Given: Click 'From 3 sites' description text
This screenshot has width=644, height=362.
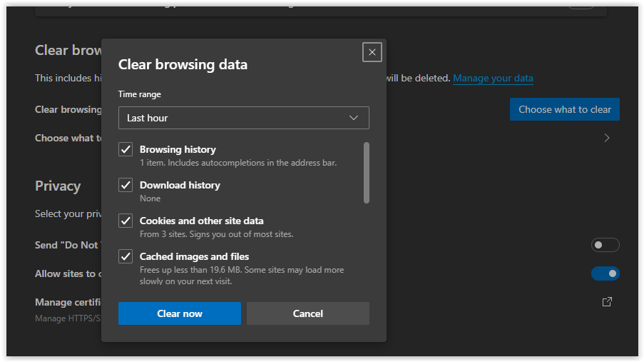Looking at the screenshot, I should (x=216, y=234).
